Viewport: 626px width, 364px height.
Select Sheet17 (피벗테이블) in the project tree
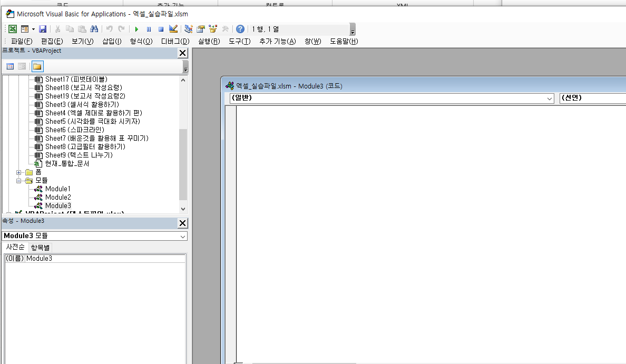pos(76,80)
